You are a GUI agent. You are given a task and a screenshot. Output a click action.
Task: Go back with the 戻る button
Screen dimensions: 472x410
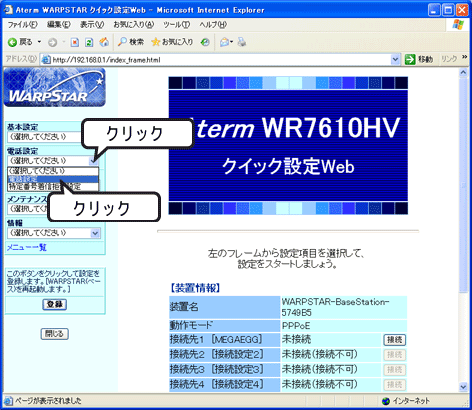click(x=20, y=42)
